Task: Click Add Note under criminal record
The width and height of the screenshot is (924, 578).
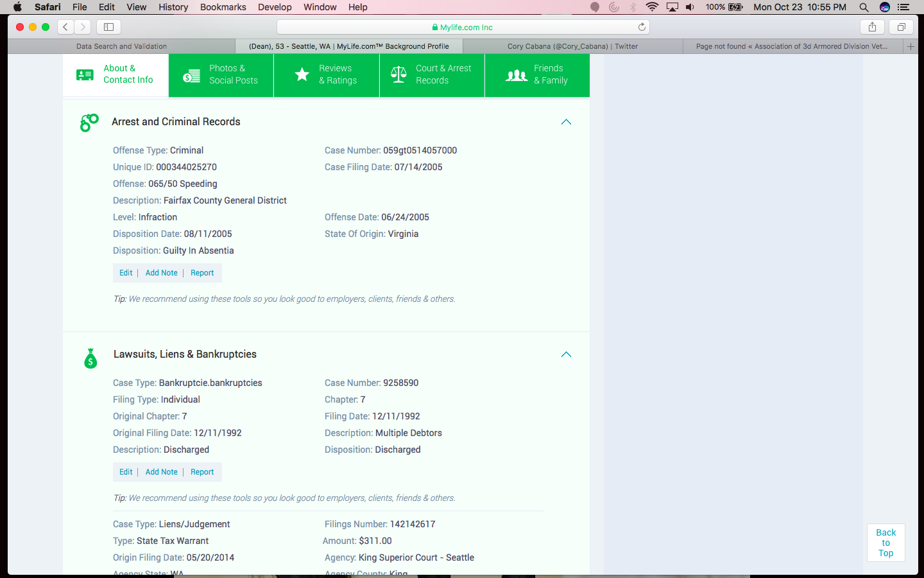Action: 162,273
